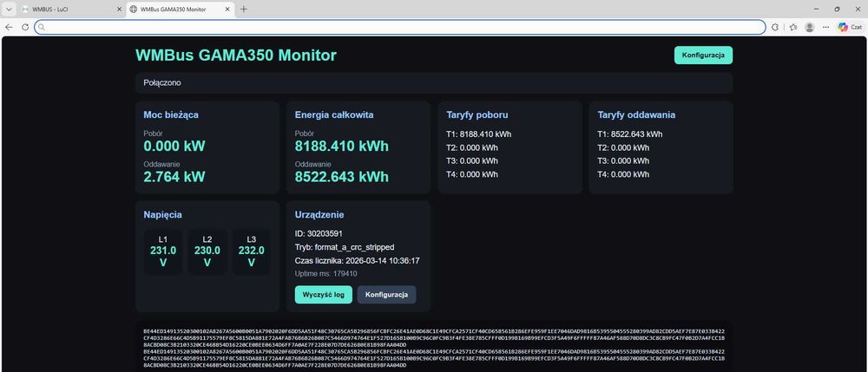The height and width of the screenshot is (372, 868).
Task: Focus the browser address bar
Action: 399,27
